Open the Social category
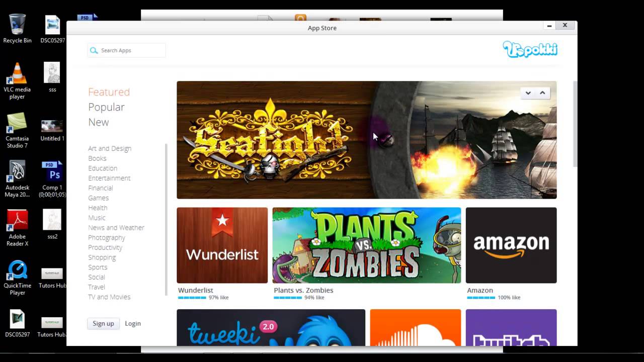Viewport: 644px width, 362px height. pyautogui.click(x=97, y=277)
